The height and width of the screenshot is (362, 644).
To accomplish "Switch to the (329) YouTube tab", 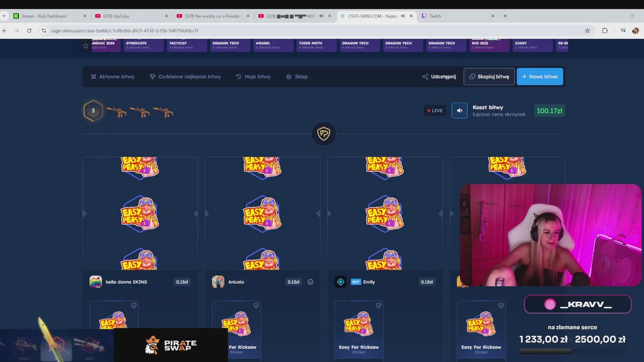I will click(x=132, y=16).
